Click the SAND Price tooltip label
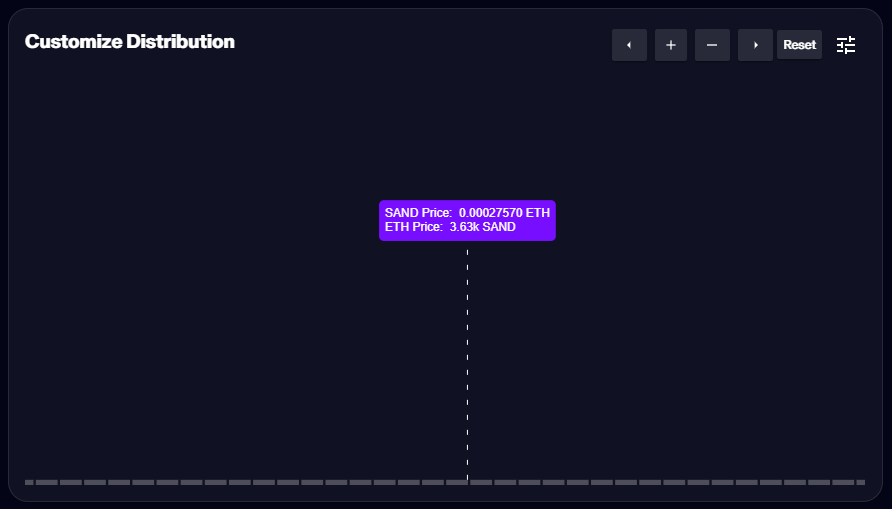Viewport: 892px width, 509px height. coord(467,213)
